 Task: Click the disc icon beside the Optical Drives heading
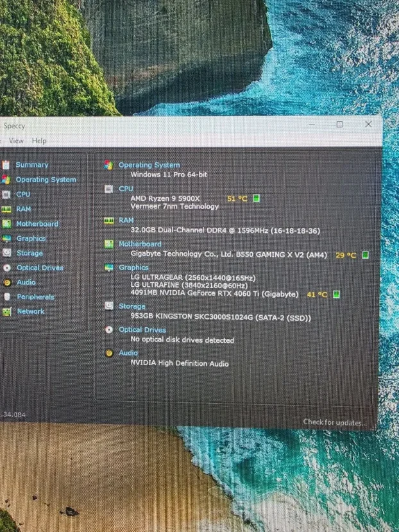click(x=109, y=329)
